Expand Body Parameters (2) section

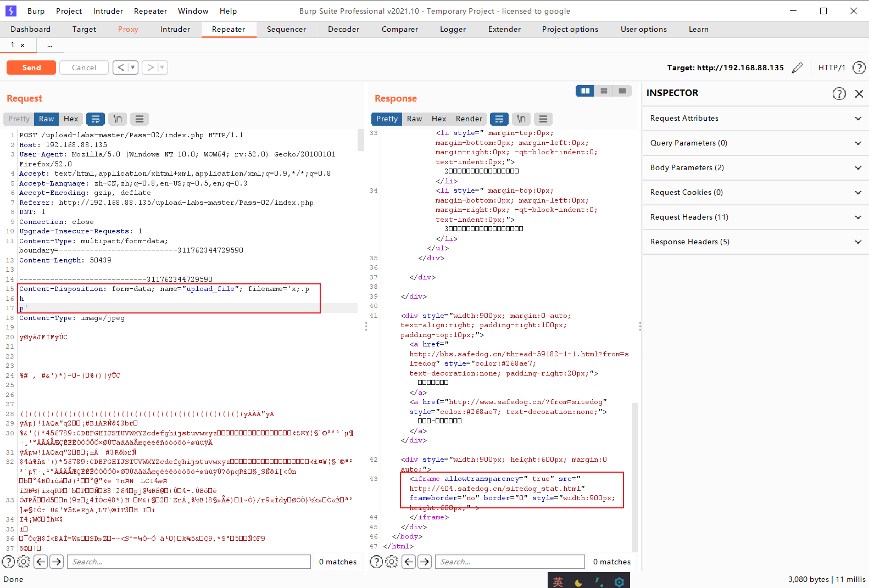(x=756, y=168)
